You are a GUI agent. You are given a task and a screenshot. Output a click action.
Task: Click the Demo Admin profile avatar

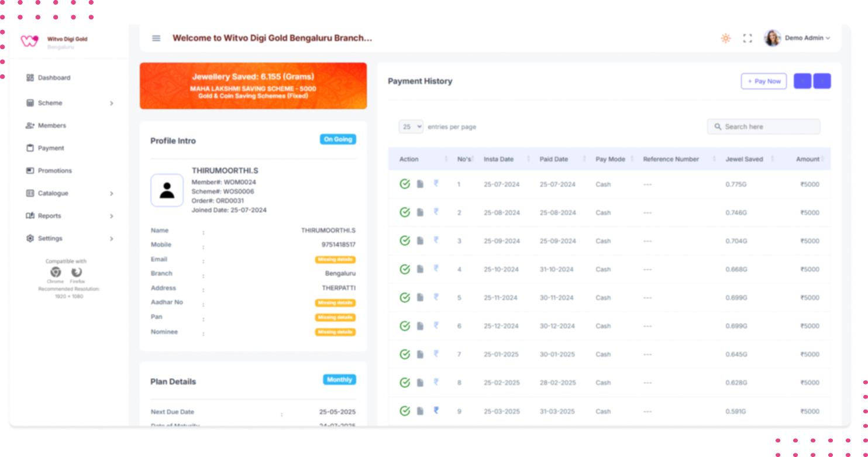[773, 38]
